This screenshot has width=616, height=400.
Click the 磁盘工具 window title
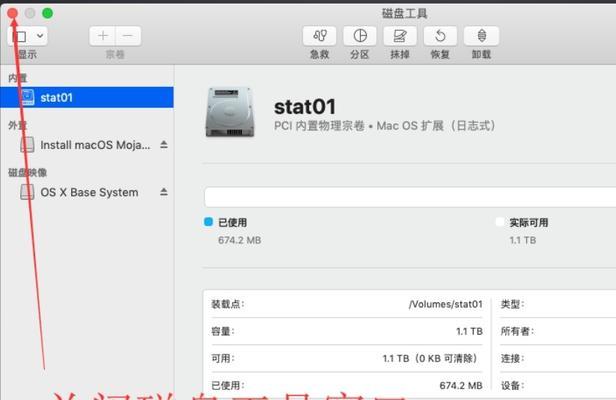coord(405,13)
